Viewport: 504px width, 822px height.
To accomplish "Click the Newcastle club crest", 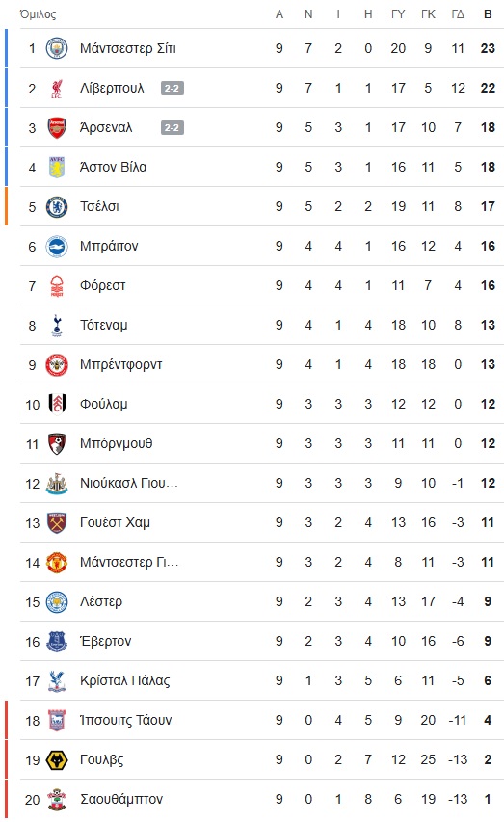I will click(x=57, y=484).
